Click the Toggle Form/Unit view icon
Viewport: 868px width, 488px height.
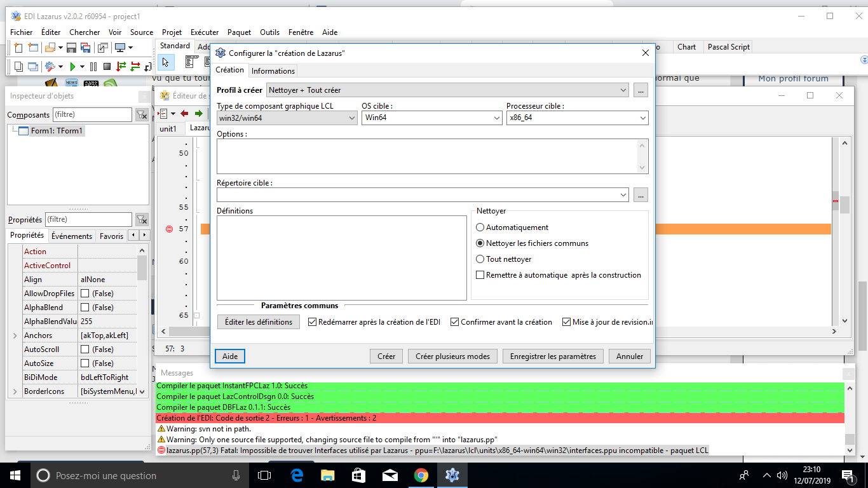click(102, 48)
